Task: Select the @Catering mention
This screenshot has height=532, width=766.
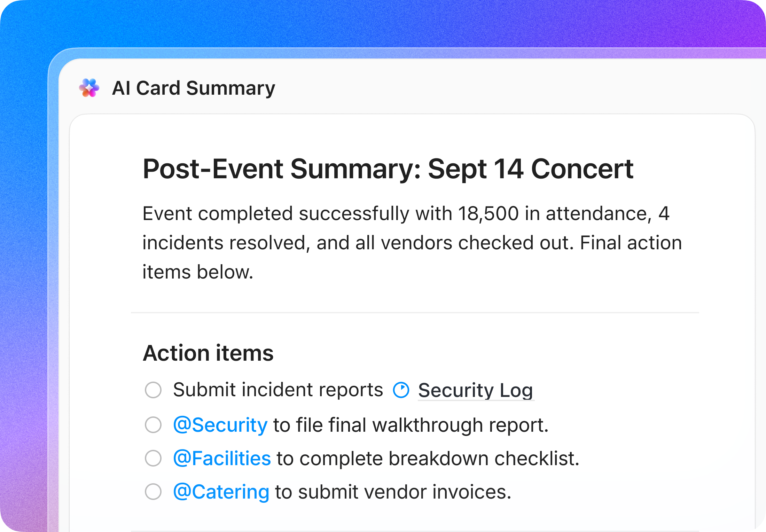Action: [x=221, y=492]
